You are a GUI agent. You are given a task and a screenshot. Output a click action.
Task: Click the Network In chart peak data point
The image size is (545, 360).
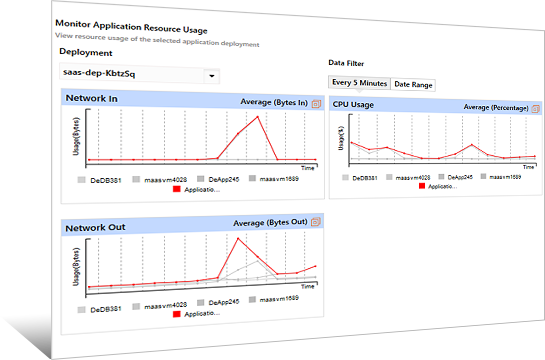tap(258, 117)
